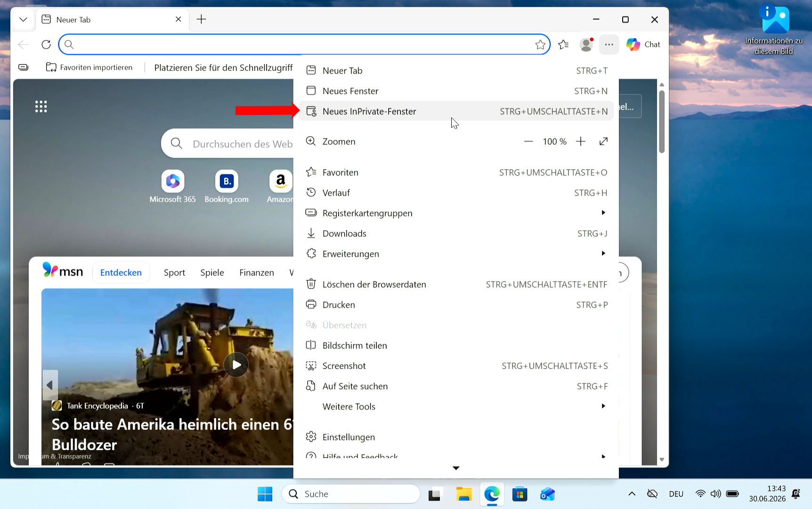Choose Neues Fenster menu entry
Viewport: 812px width, 509px height.
[456, 91]
